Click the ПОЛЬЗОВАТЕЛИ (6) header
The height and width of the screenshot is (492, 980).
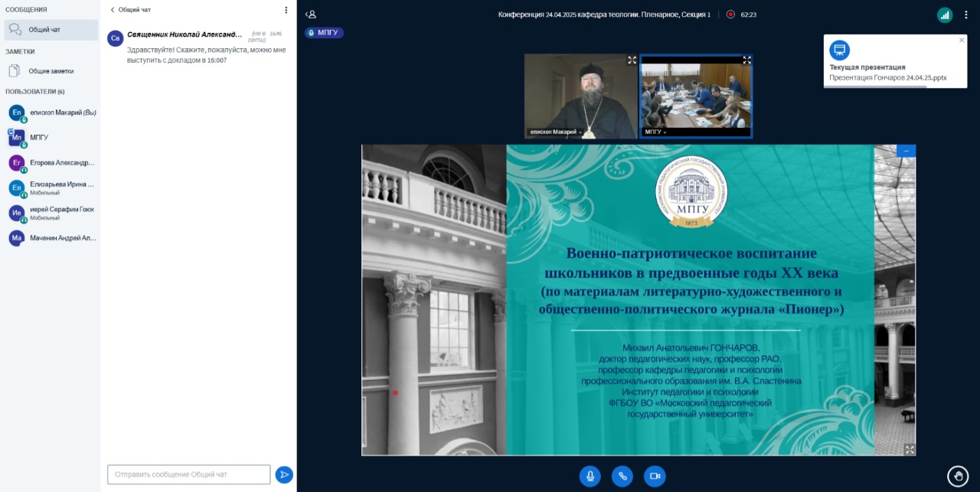click(x=34, y=92)
